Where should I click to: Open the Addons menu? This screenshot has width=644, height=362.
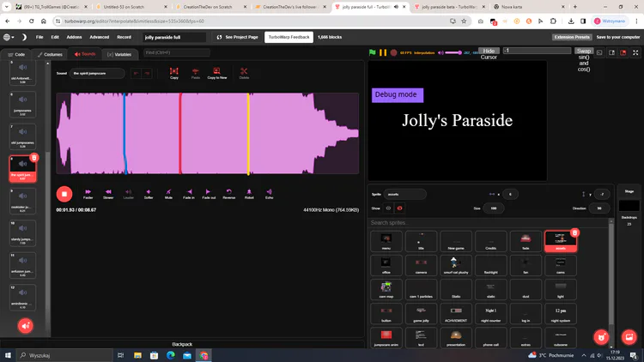coord(75,37)
